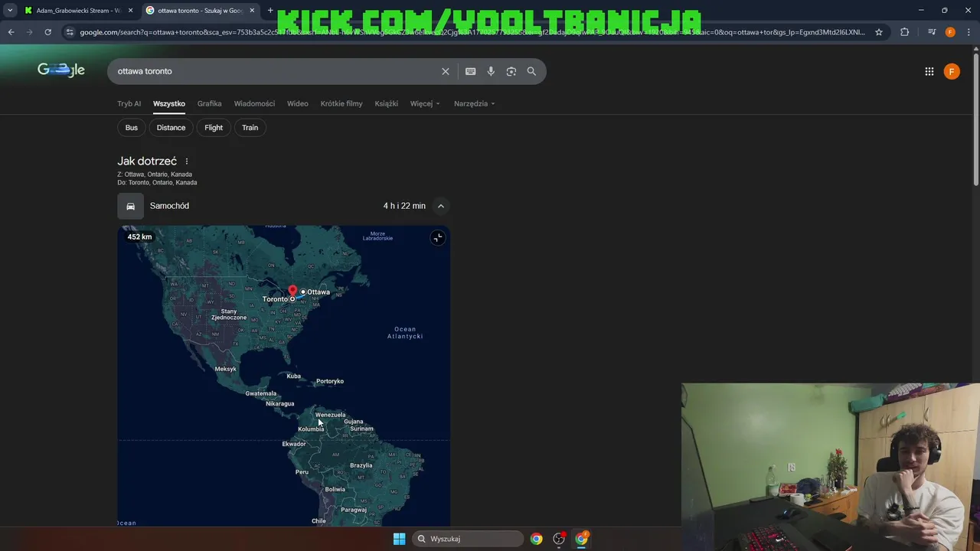Image resolution: width=980 pixels, height=551 pixels.
Task: Click the Jak dotrzeć heading
Action: click(147, 161)
